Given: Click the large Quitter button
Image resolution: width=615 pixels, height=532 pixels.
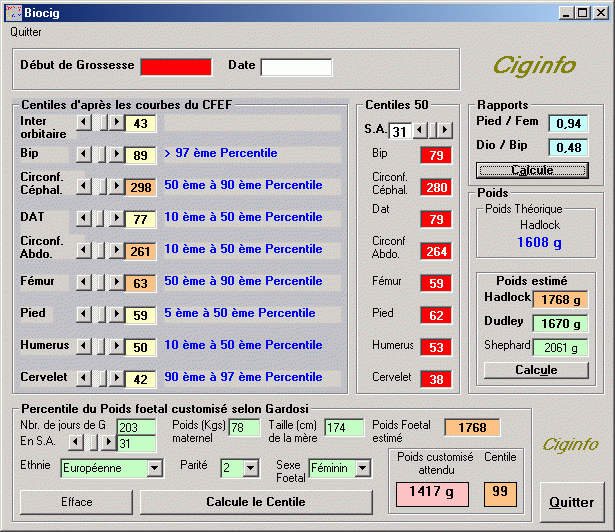Looking at the screenshot, I should pos(572,502).
